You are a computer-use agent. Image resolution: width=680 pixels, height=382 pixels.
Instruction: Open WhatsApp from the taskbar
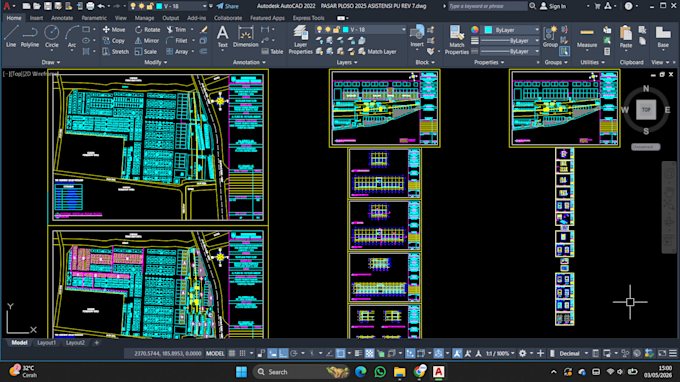point(380,372)
